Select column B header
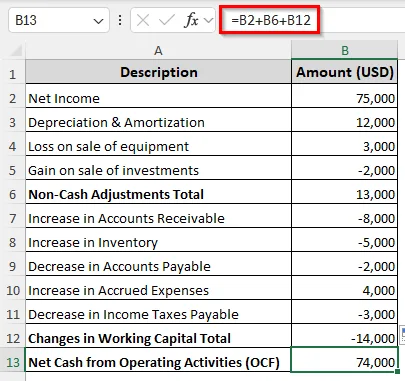The height and width of the screenshot is (381, 405). click(x=345, y=51)
